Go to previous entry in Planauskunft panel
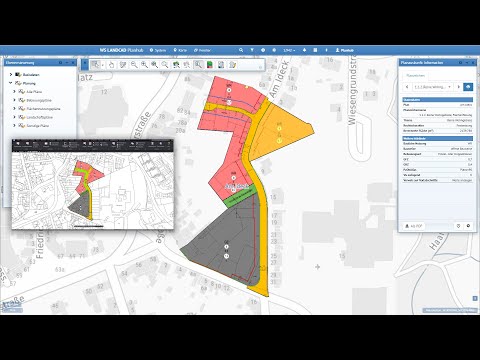Image resolution: width=480 pixels, height=360 pixels. (407, 87)
